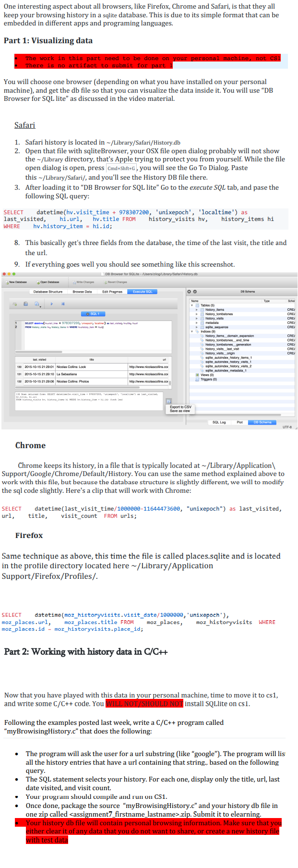This screenshot has width=298, height=868.
Task: Click inside the SQL query editor
Action: [x=94, y=336]
